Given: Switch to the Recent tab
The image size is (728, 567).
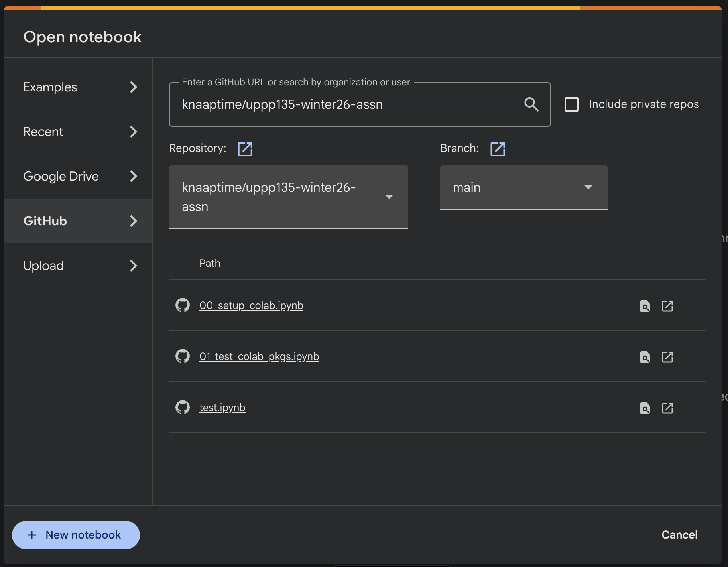Looking at the screenshot, I should click(78, 132).
